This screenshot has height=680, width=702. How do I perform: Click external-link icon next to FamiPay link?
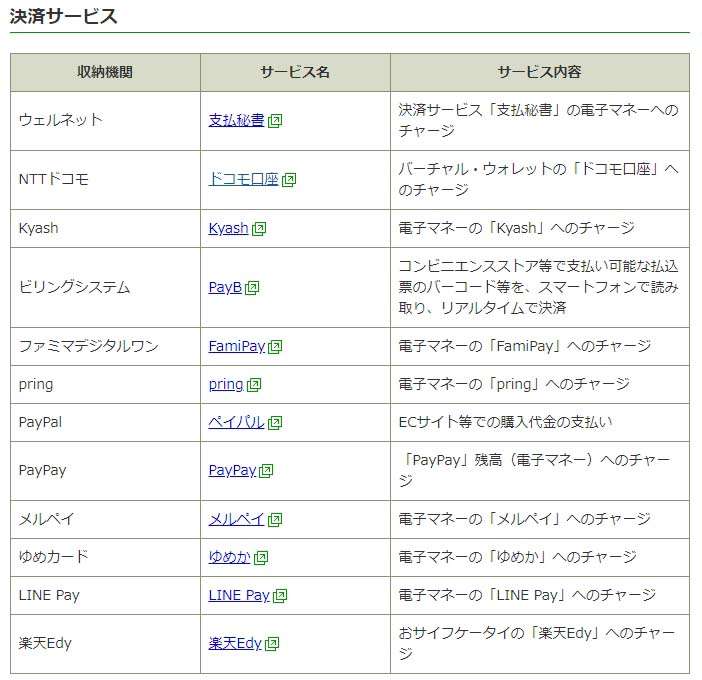coord(275,347)
